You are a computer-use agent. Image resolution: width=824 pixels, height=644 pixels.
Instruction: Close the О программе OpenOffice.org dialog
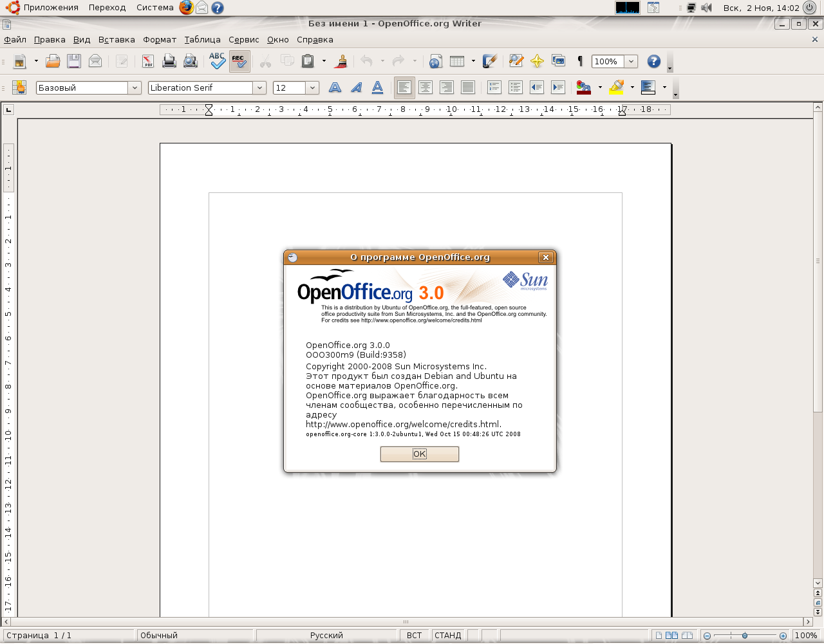coord(546,257)
